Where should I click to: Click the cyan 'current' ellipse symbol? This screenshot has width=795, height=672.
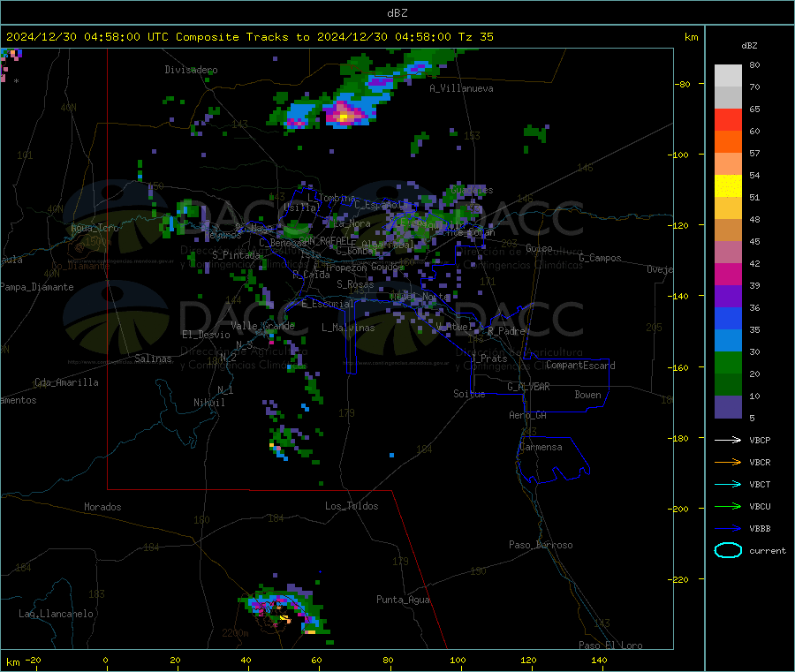pos(728,550)
